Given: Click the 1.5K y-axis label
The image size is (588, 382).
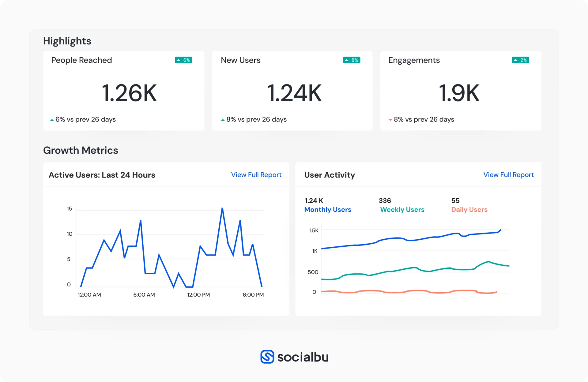Looking at the screenshot, I should 314,230.
